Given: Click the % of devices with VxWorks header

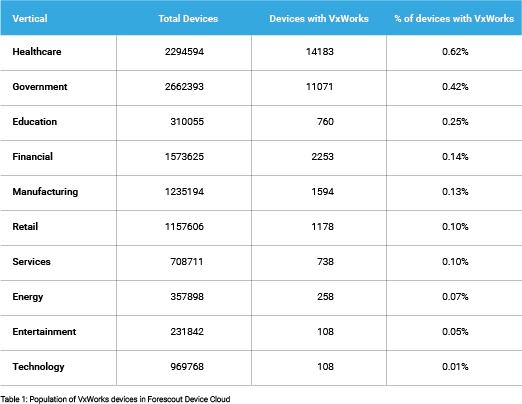Looking at the screenshot, I should click(454, 19).
